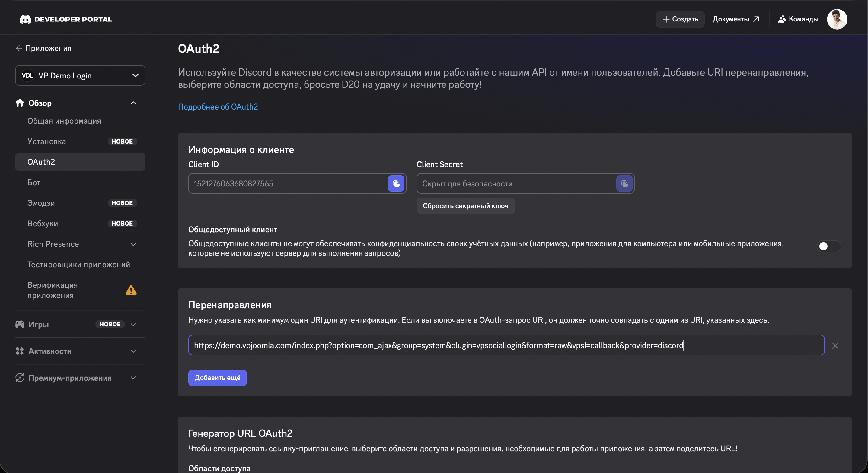
Task: Open Верификация приложения in the sidebar
Action: click(80, 290)
